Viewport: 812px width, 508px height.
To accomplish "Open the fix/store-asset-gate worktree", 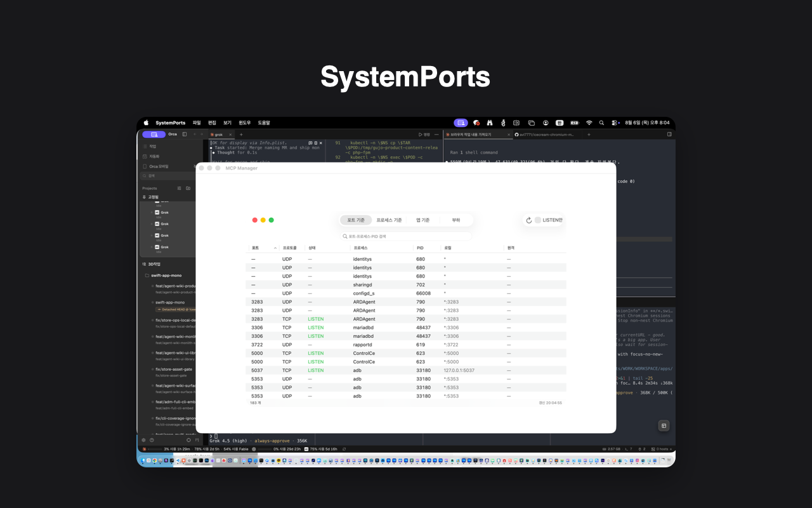I will pos(173,371).
